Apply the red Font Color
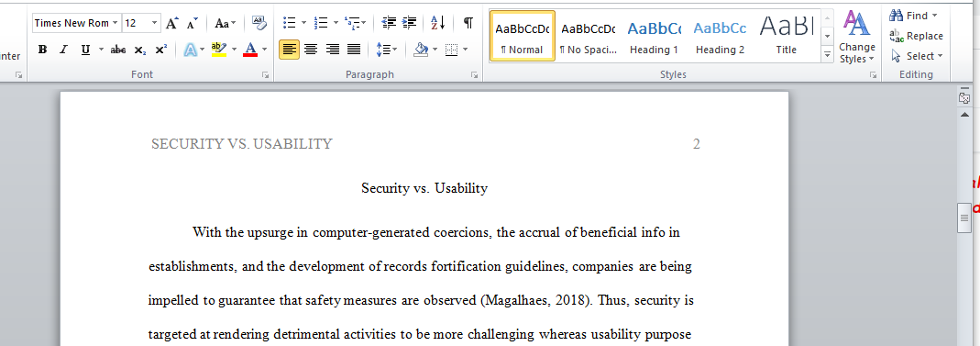The width and height of the screenshot is (980, 346). pos(250,50)
